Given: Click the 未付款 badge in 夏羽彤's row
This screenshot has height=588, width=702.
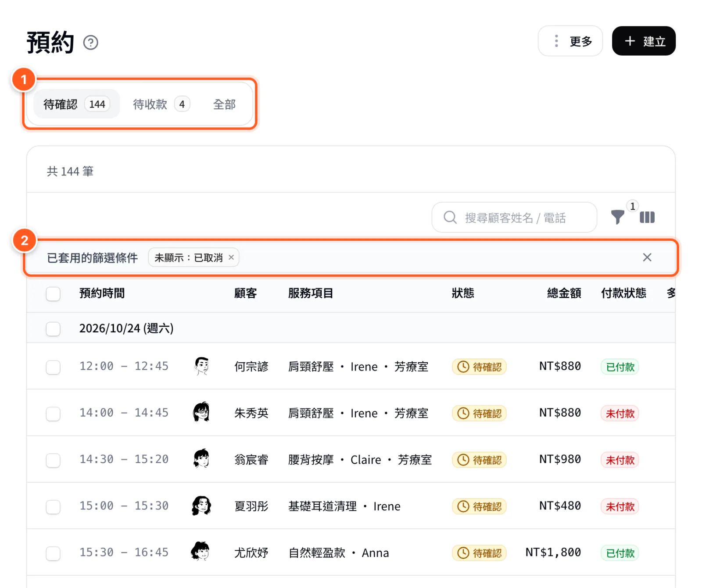Looking at the screenshot, I should (x=620, y=506).
